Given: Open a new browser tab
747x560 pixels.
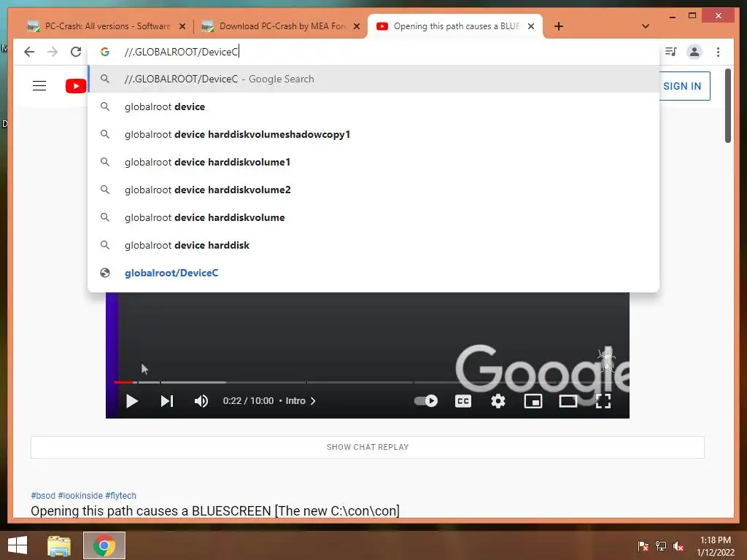Looking at the screenshot, I should 559,26.
